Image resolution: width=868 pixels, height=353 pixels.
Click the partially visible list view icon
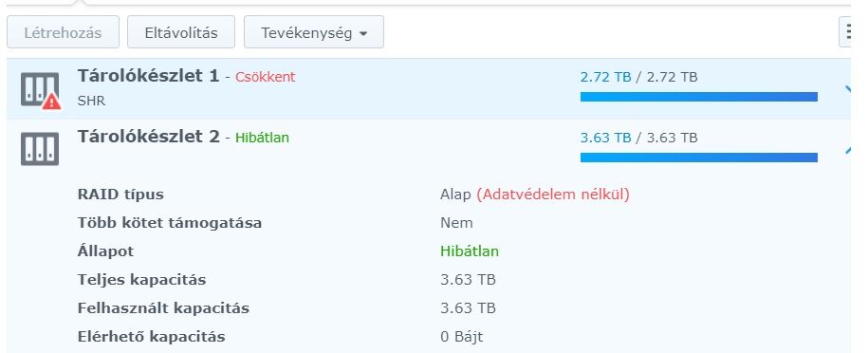pyautogui.click(x=845, y=31)
